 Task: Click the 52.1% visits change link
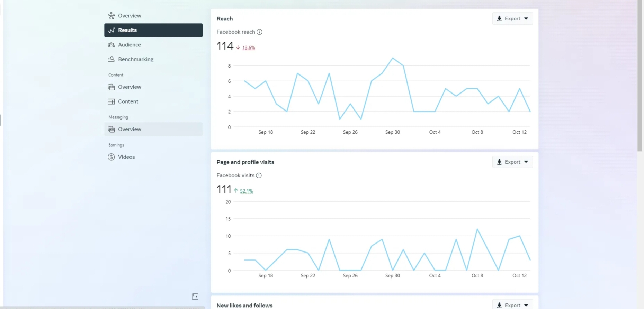(x=246, y=191)
